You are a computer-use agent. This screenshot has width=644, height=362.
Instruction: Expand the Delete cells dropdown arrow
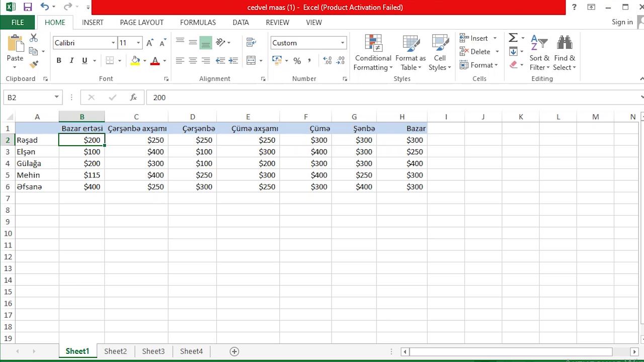click(x=497, y=51)
